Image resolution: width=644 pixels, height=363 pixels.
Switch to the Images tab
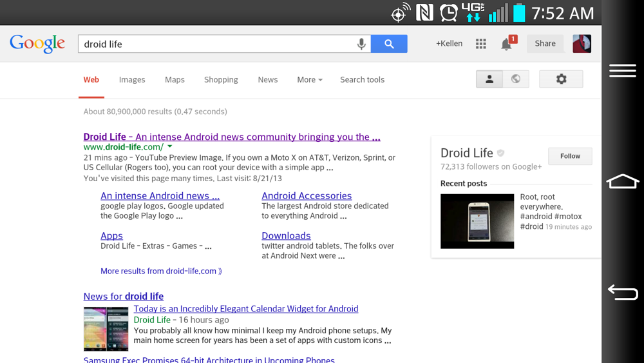pos(132,80)
